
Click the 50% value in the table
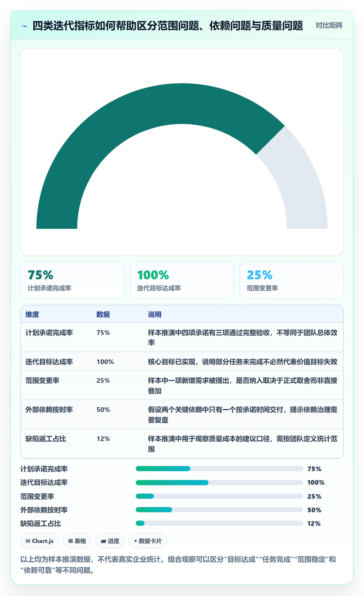click(103, 410)
